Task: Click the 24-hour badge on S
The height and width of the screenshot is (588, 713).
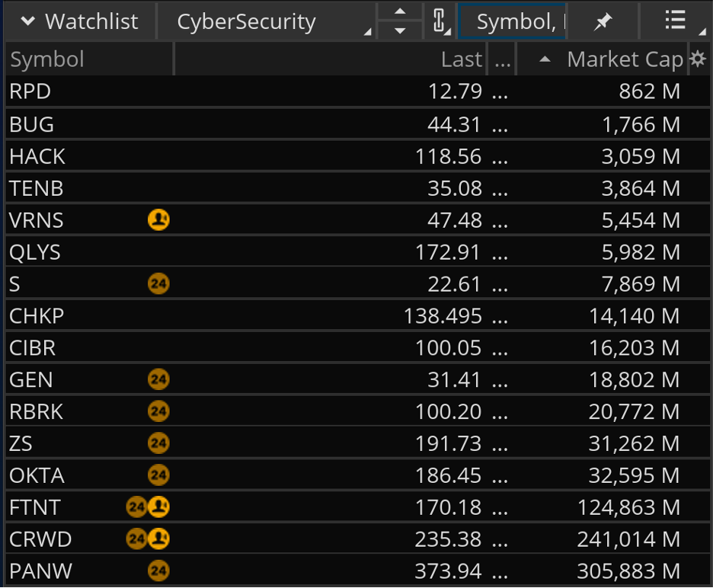Action: tap(158, 284)
